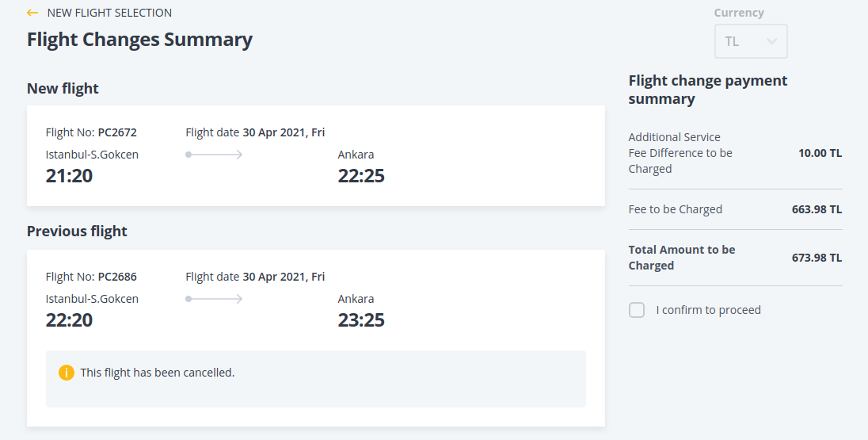
Task: Click the 22:25 arrival time
Action: [361, 176]
